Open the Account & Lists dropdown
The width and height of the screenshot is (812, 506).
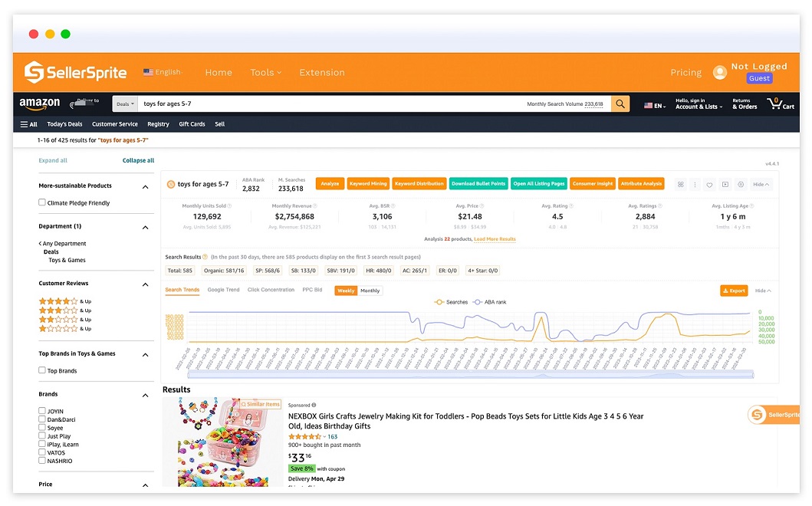(699, 104)
